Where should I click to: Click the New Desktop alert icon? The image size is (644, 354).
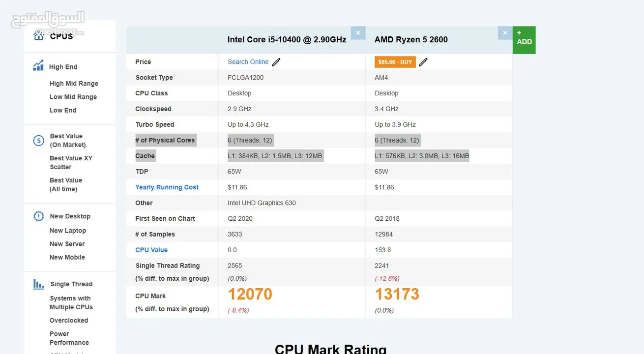click(x=38, y=216)
